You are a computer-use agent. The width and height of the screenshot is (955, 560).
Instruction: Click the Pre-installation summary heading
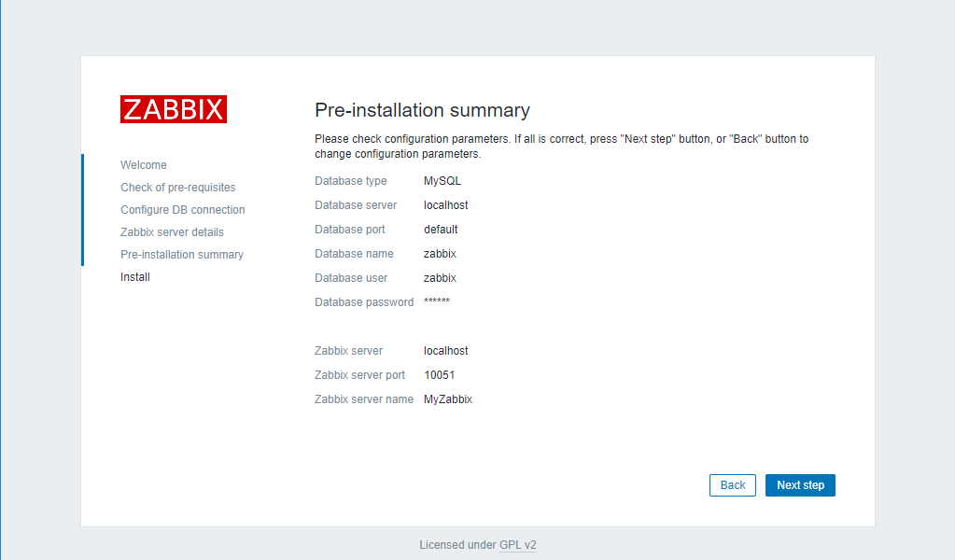422,110
